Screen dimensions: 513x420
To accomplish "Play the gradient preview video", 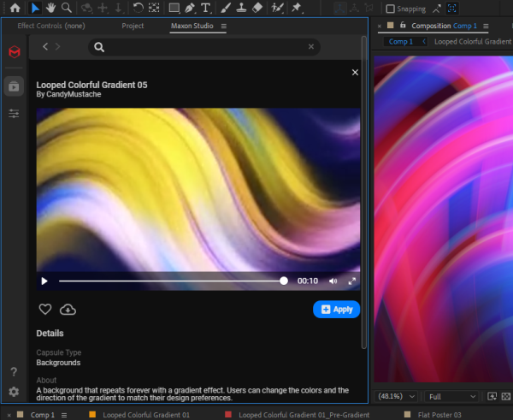I will [x=44, y=281].
